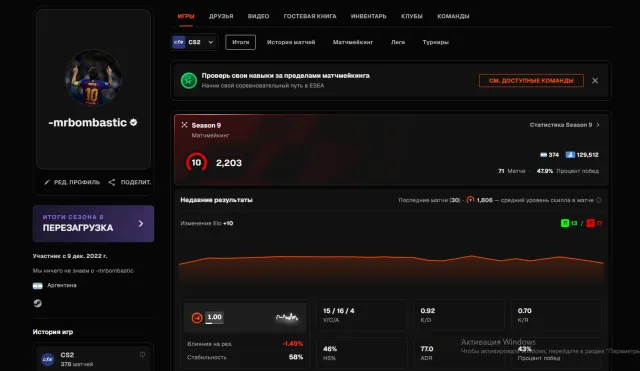Expand the CS2 game selector dropdown
The height and width of the screenshot is (371, 640).
[194, 42]
